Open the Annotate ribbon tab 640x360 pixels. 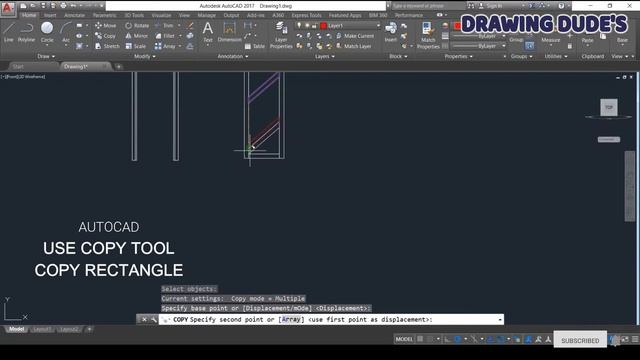point(74,15)
